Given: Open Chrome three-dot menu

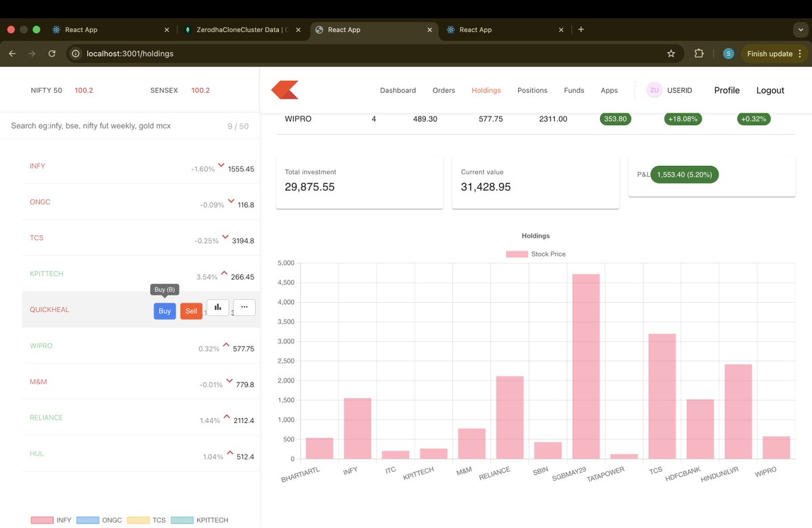Looking at the screenshot, I should coord(800,53).
